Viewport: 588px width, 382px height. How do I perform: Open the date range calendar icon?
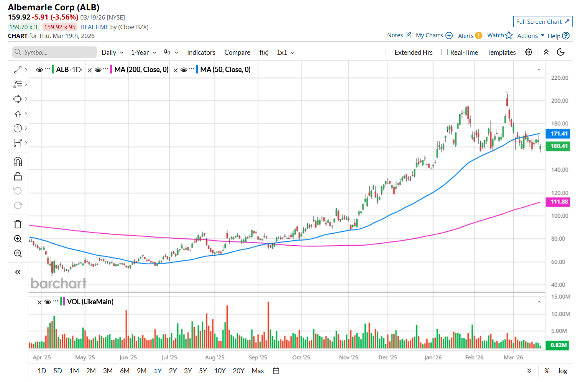[x=276, y=371]
